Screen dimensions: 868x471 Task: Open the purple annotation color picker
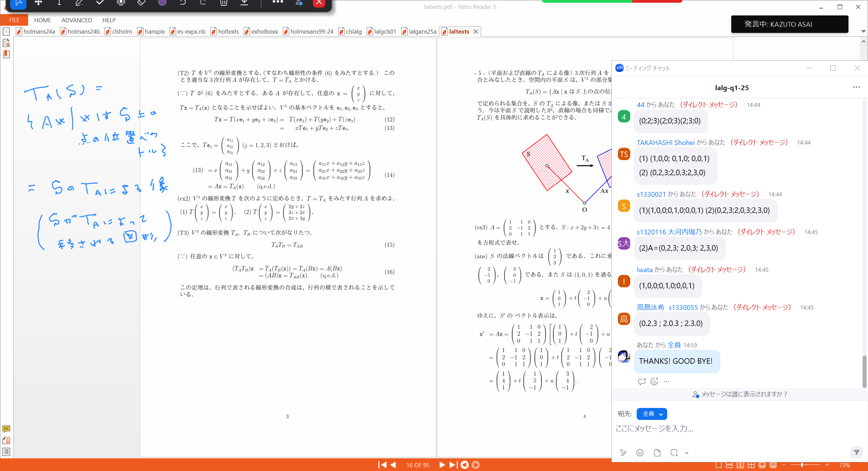(x=162, y=3)
